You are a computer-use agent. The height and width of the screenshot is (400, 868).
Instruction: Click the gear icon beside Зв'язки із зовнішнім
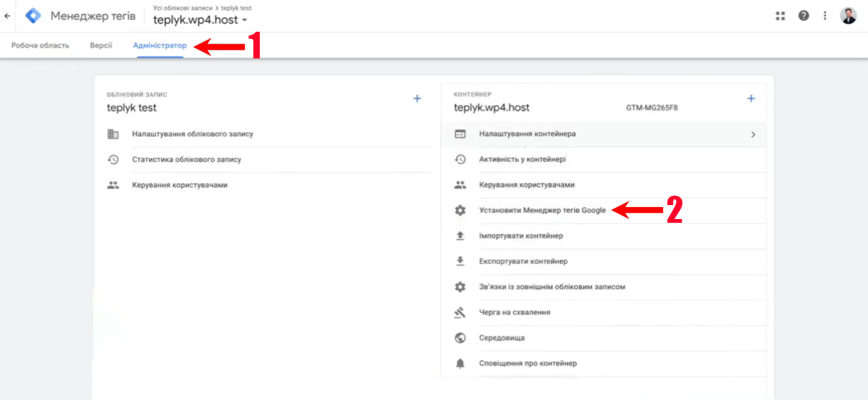pyautogui.click(x=460, y=287)
